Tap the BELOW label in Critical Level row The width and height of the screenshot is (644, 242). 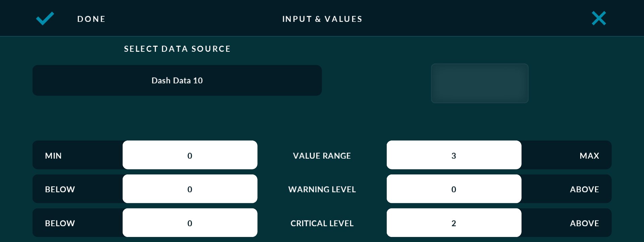[60, 223]
